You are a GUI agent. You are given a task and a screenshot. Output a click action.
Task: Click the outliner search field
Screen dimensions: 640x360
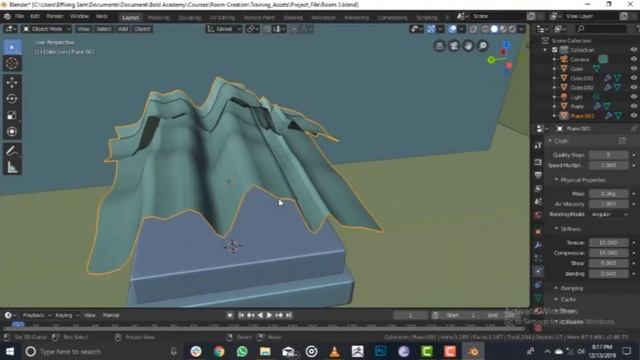[x=602, y=29]
